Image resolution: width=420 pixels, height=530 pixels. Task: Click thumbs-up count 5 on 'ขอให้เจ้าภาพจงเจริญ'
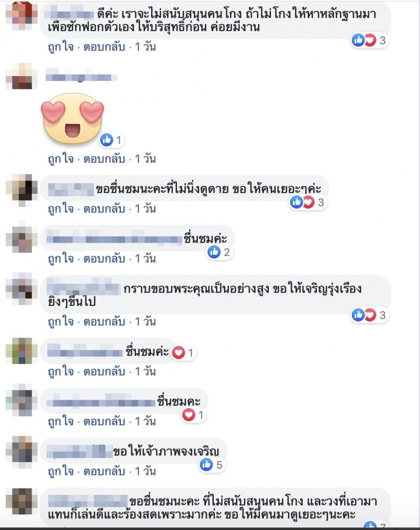click(212, 465)
